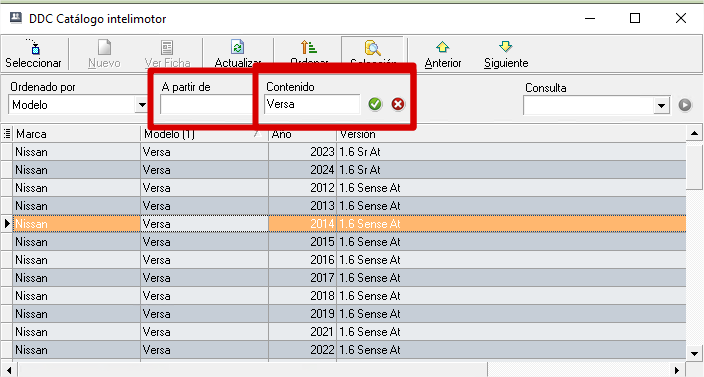Click the Marca column header
This screenshot has width=704, height=377.
77,134
